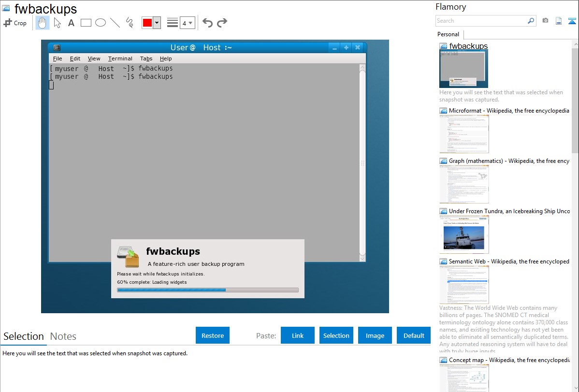Select the Crop tool
This screenshot has height=392, width=579.
tap(15, 23)
